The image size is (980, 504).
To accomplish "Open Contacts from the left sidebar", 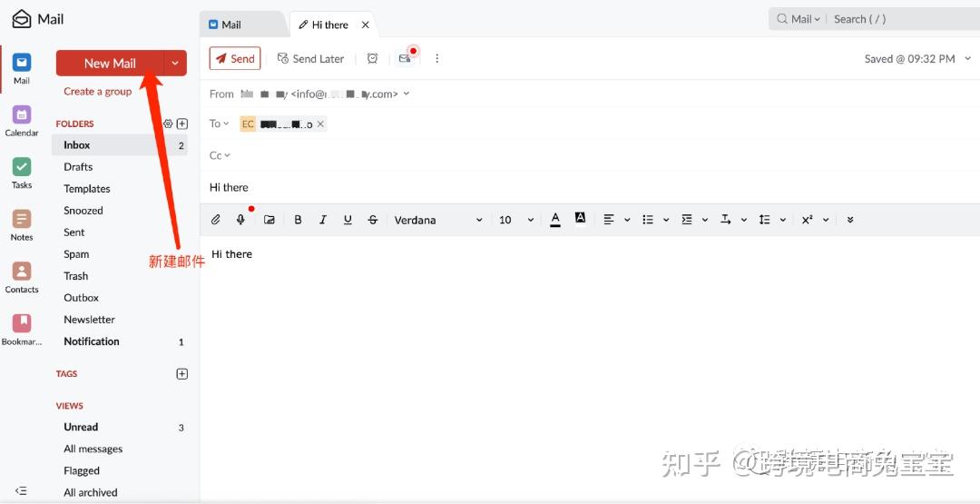I will 22,277.
